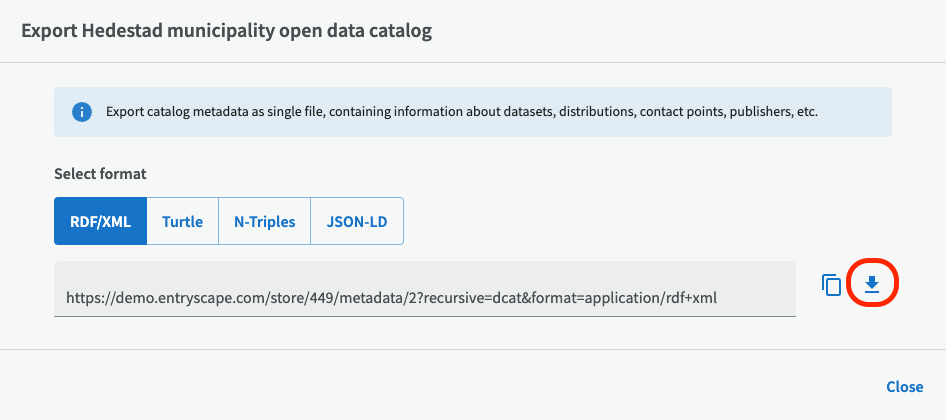946x420 pixels.
Task: Click the copy URL icon
Action: 831,285
